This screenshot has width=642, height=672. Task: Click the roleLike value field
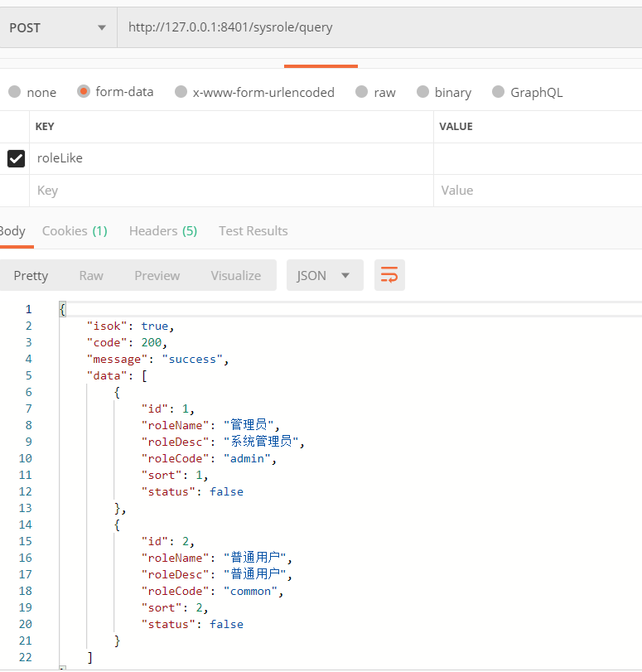537,158
